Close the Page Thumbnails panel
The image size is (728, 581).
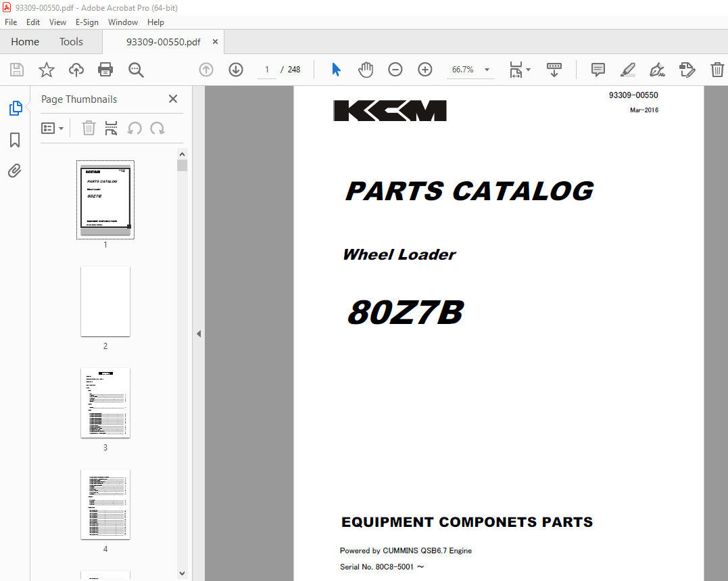tap(173, 99)
